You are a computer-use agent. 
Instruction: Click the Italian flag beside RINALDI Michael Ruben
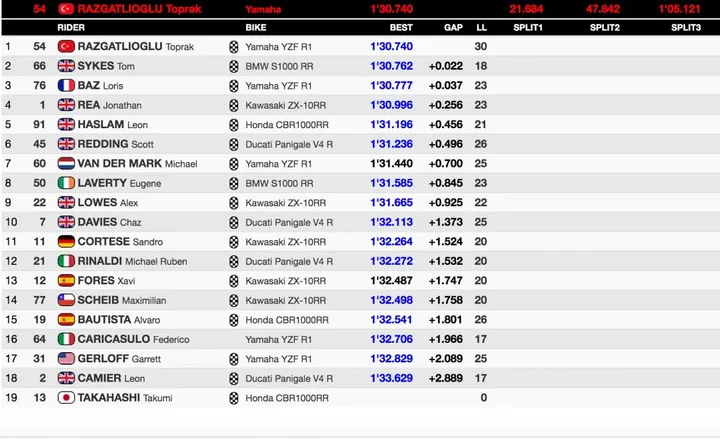(66, 261)
